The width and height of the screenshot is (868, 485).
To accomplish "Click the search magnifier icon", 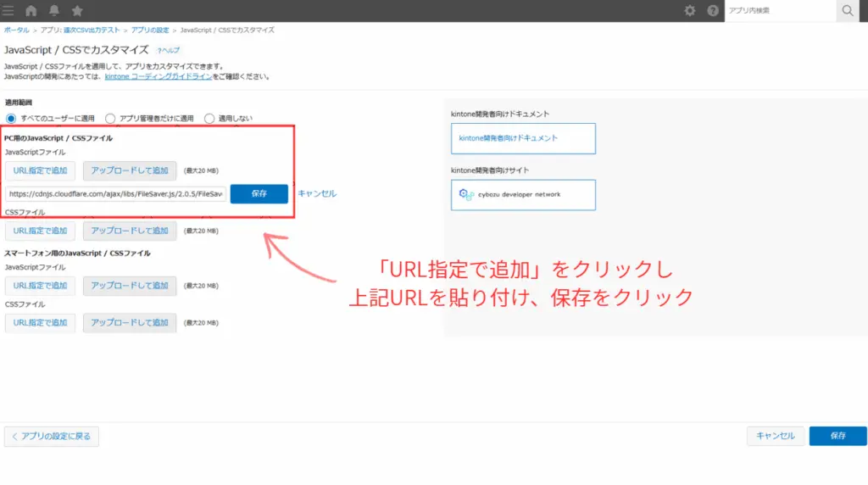I will pyautogui.click(x=848, y=10).
